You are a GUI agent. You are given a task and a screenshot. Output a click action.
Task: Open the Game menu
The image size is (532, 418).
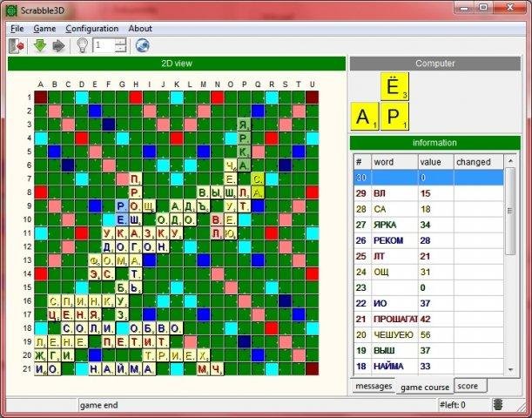(x=44, y=29)
